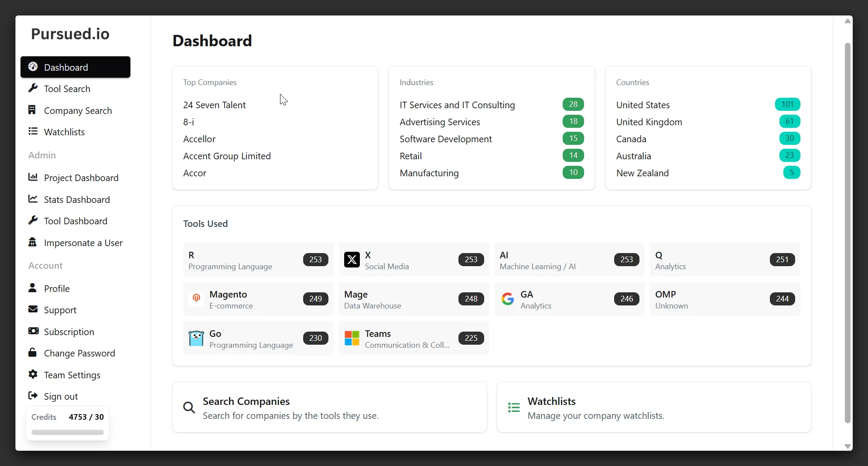Viewport: 868px width, 466px height.
Task: Open Company Search from the sidebar icon
Action: [33, 110]
